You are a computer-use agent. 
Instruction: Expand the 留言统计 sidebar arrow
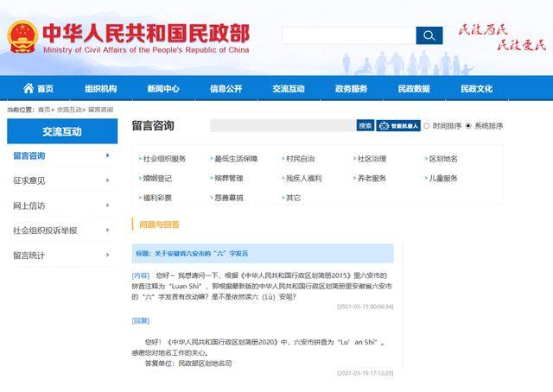point(107,255)
